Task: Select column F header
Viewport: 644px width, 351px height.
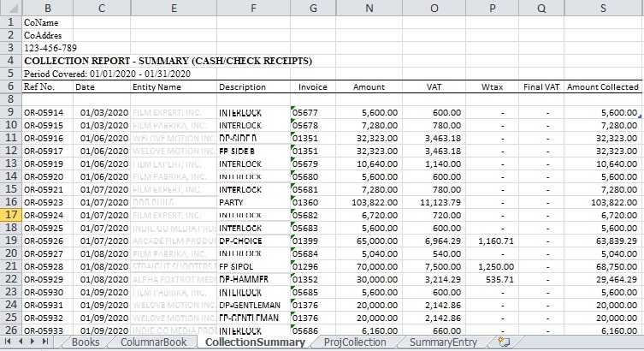Action: (253, 8)
